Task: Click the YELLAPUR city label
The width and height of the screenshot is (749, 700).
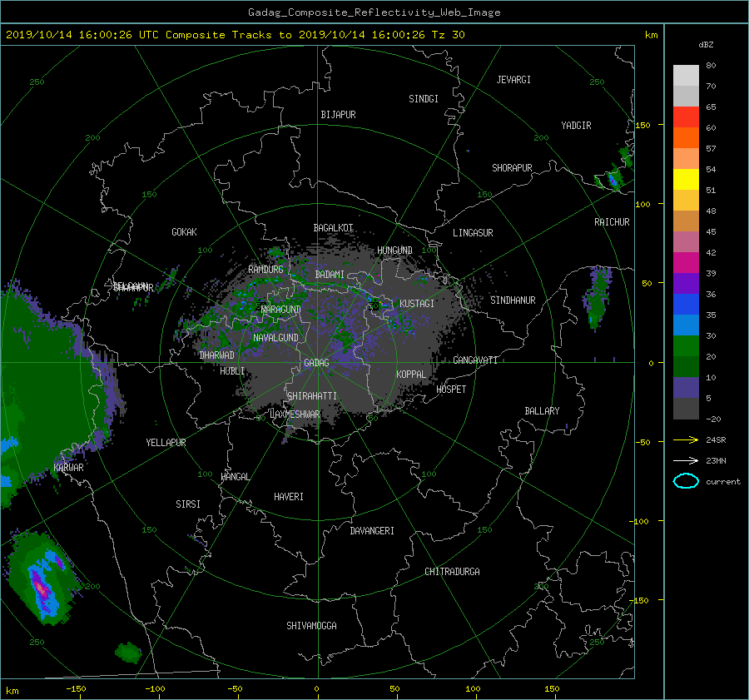Action: pyautogui.click(x=166, y=443)
